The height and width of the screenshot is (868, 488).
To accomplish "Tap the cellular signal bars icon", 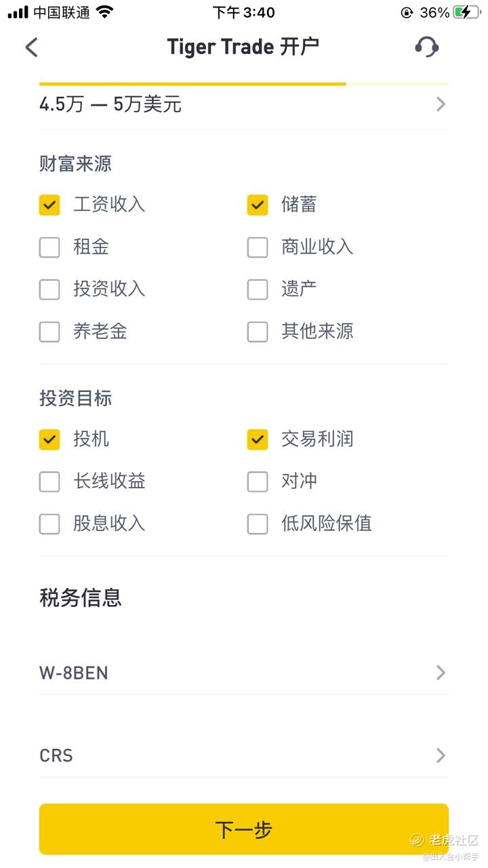I will coord(18,12).
